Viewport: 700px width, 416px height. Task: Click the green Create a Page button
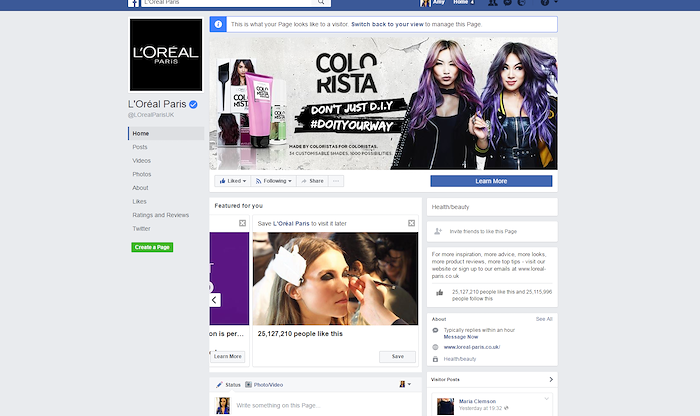[x=152, y=247]
